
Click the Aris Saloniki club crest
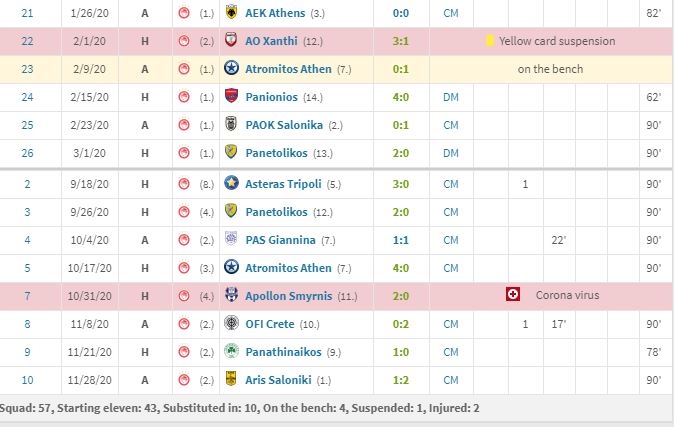[231, 379]
